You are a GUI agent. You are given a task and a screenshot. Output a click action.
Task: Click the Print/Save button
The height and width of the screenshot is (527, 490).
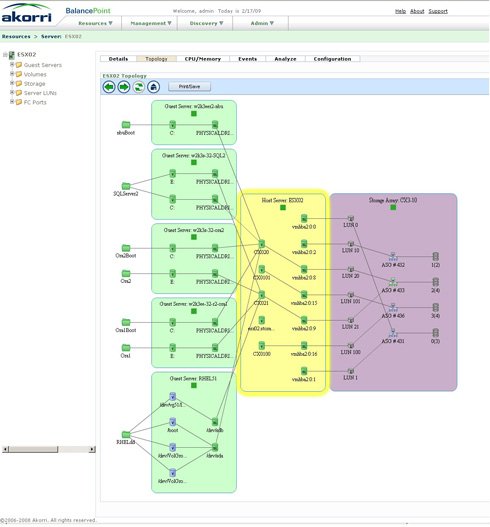[190, 87]
